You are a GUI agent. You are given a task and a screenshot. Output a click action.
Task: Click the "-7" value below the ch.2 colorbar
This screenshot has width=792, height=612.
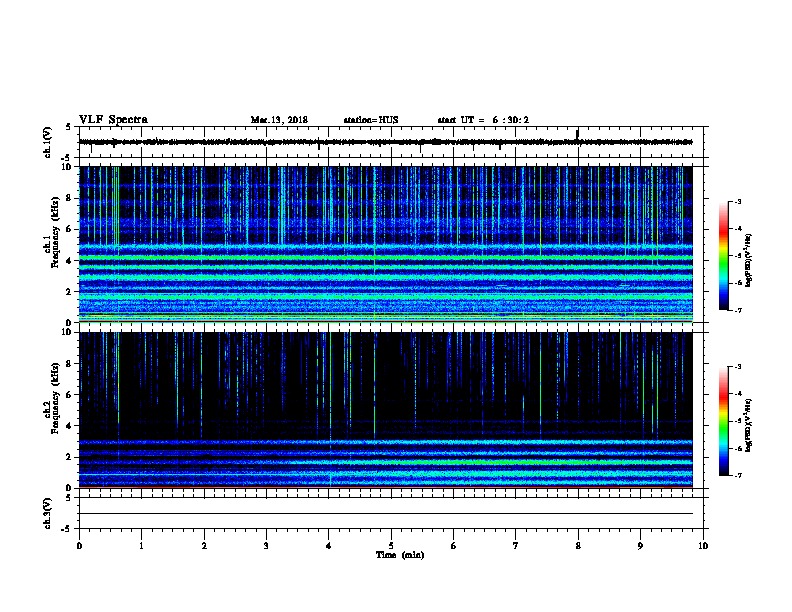737,475
